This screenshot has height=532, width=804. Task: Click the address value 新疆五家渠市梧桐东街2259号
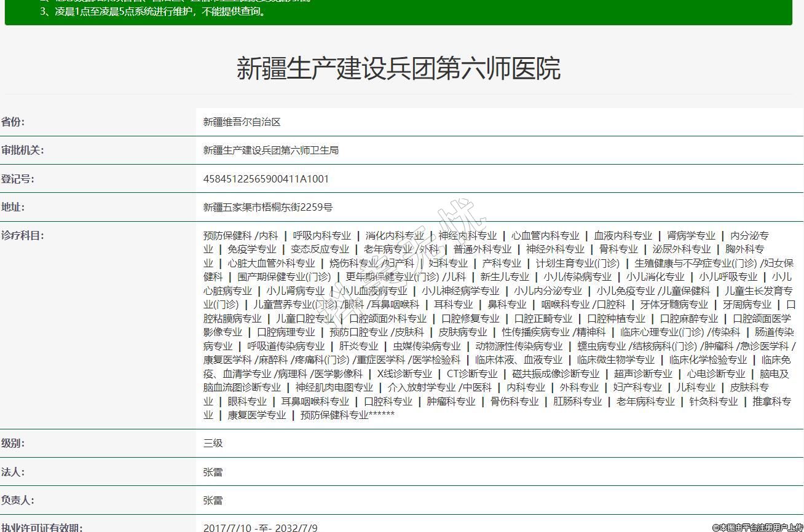(267, 208)
